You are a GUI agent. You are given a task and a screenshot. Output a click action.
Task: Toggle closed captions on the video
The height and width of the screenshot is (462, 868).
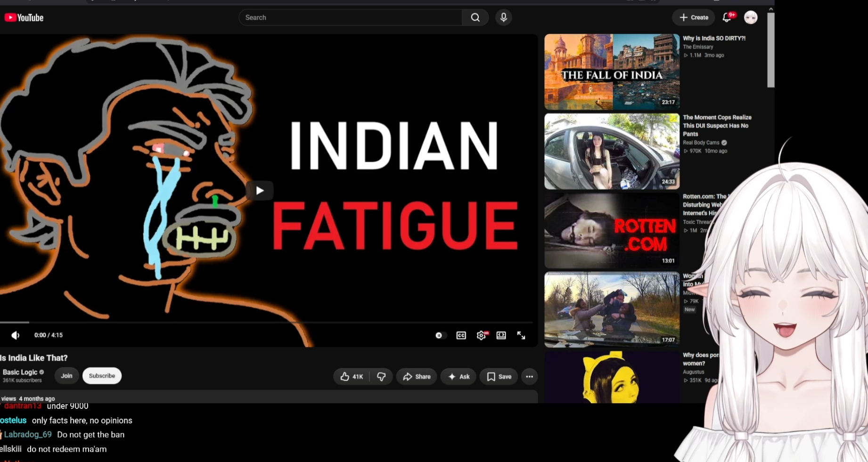pos(461,335)
